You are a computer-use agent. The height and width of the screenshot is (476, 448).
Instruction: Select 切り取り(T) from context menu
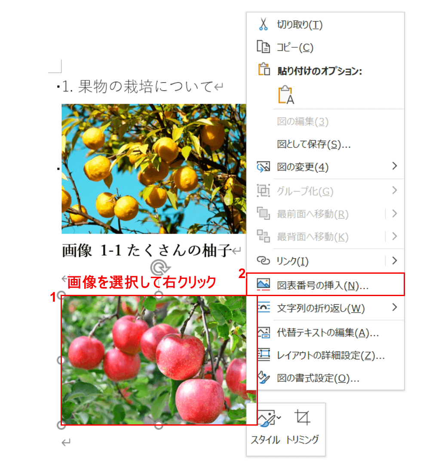[325, 24]
